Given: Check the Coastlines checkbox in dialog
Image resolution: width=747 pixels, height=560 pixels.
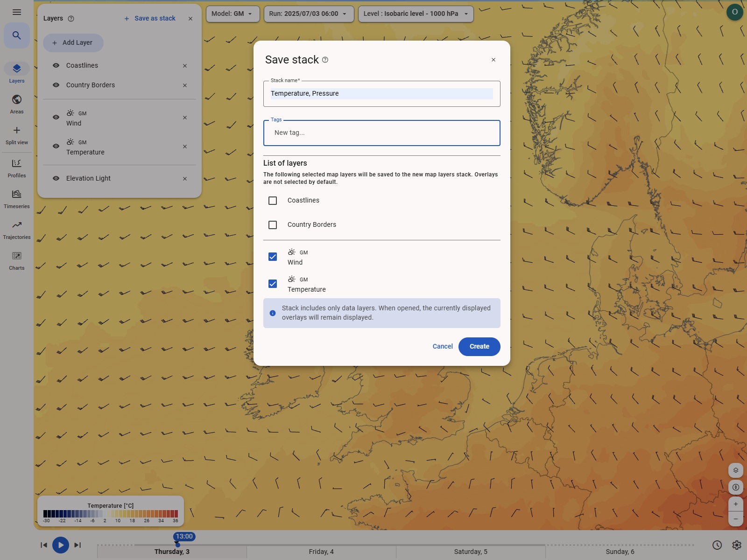Looking at the screenshot, I should (x=273, y=201).
